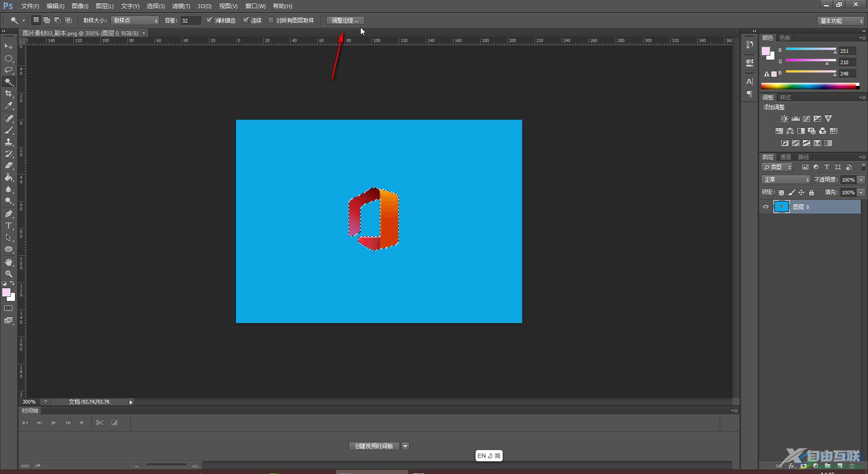Open the 取样大小 dropdown
The height and width of the screenshot is (474, 868).
[135, 20]
